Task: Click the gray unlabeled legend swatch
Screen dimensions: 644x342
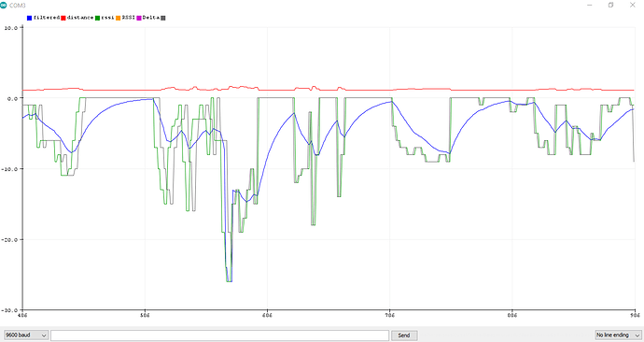Action: click(163, 18)
